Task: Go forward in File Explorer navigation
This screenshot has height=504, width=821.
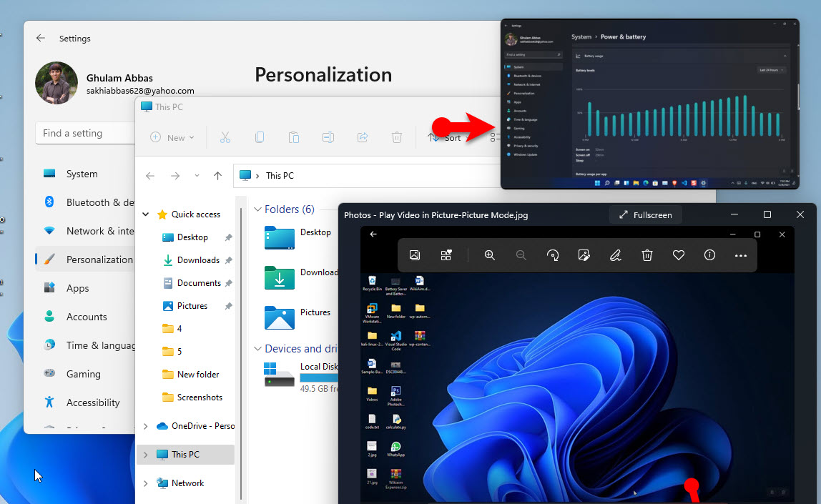Action: click(175, 176)
